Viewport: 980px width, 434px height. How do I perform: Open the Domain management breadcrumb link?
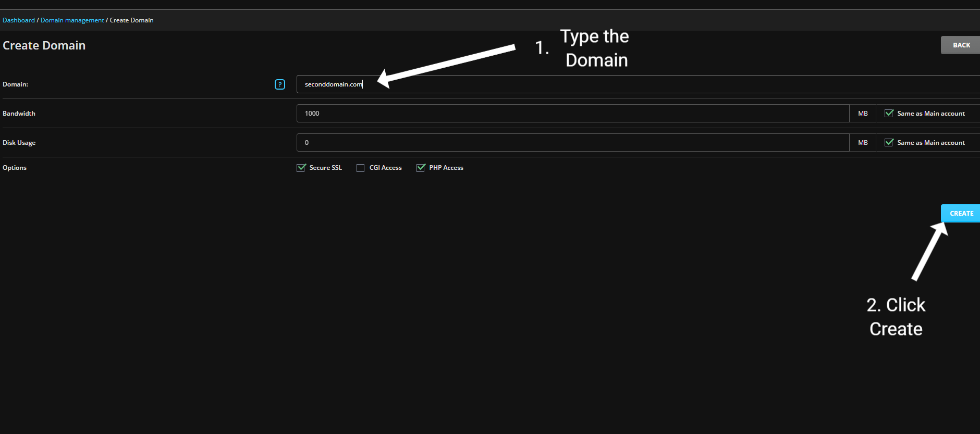[72, 20]
